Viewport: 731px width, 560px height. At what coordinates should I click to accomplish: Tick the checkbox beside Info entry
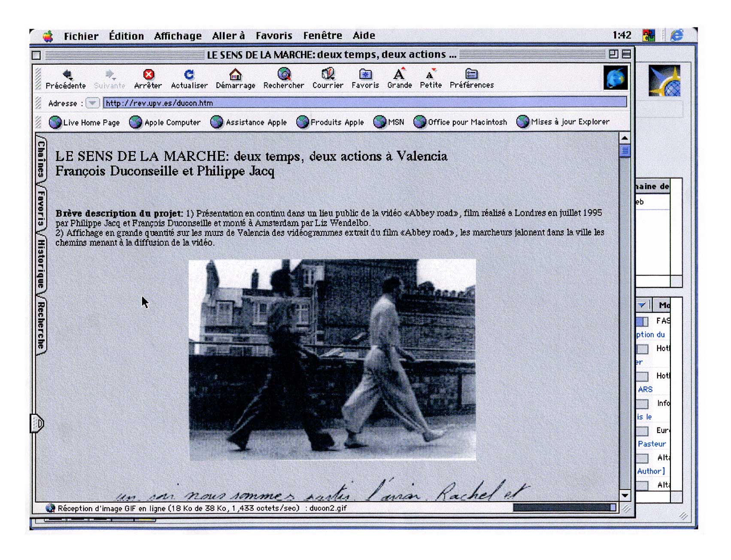(642, 404)
